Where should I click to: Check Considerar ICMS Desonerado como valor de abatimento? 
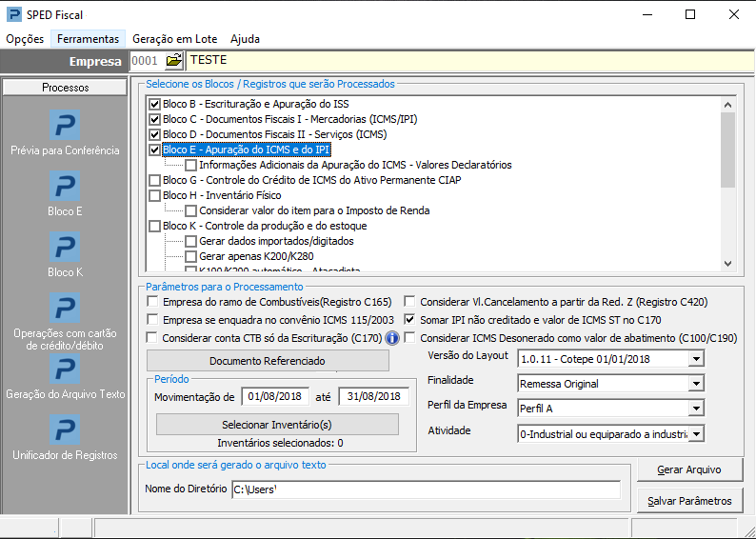pyautogui.click(x=409, y=337)
